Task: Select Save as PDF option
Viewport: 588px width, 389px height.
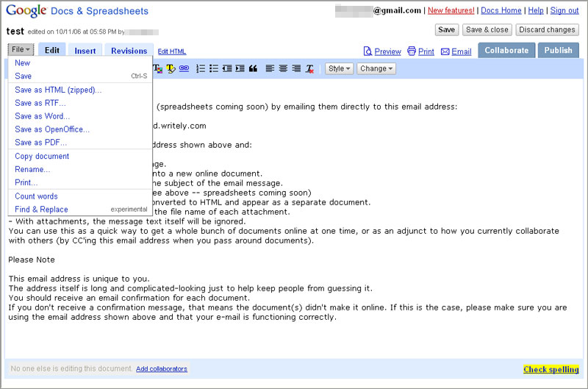Action: pos(80,143)
